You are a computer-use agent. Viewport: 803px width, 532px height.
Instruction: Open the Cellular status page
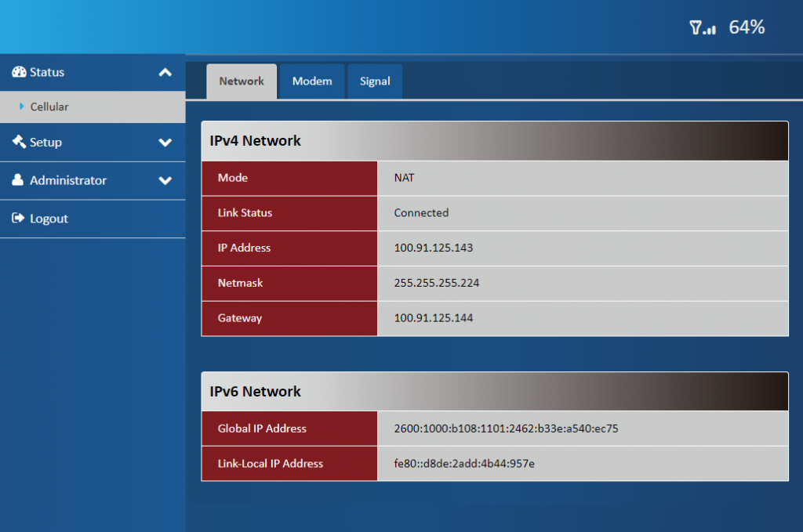[49, 107]
